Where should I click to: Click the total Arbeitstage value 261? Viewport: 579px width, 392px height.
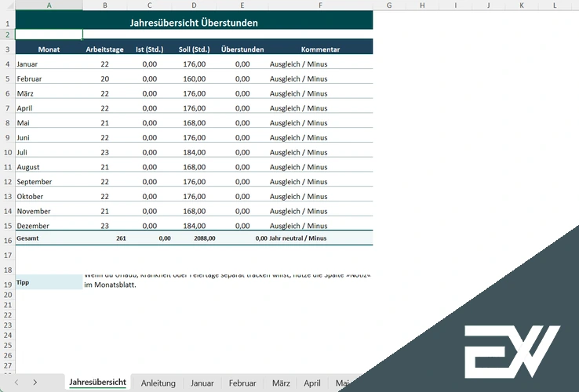pos(105,238)
